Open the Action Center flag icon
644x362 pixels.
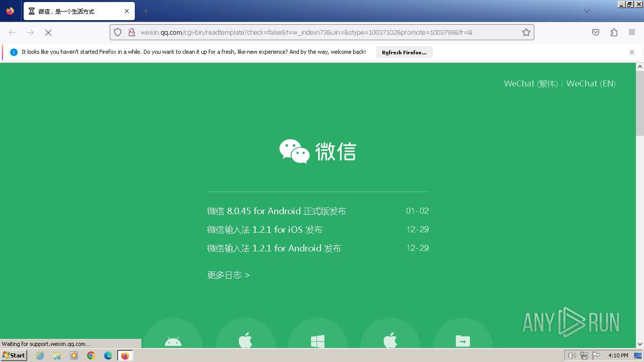tap(596, 355)
